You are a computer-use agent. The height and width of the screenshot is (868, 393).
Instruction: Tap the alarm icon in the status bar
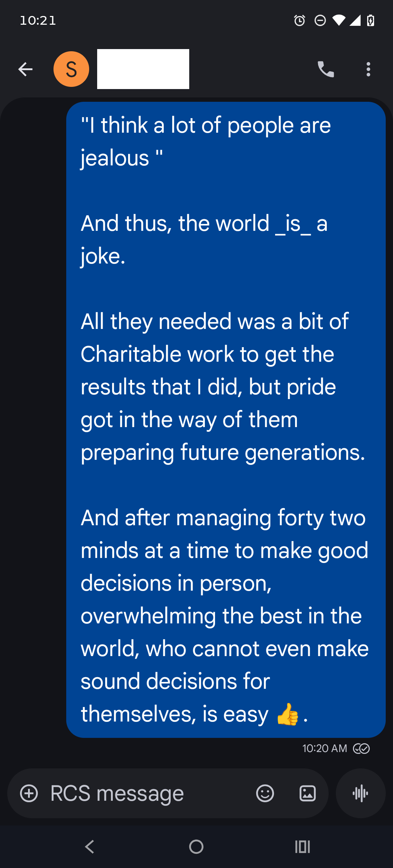pos(299,20)
